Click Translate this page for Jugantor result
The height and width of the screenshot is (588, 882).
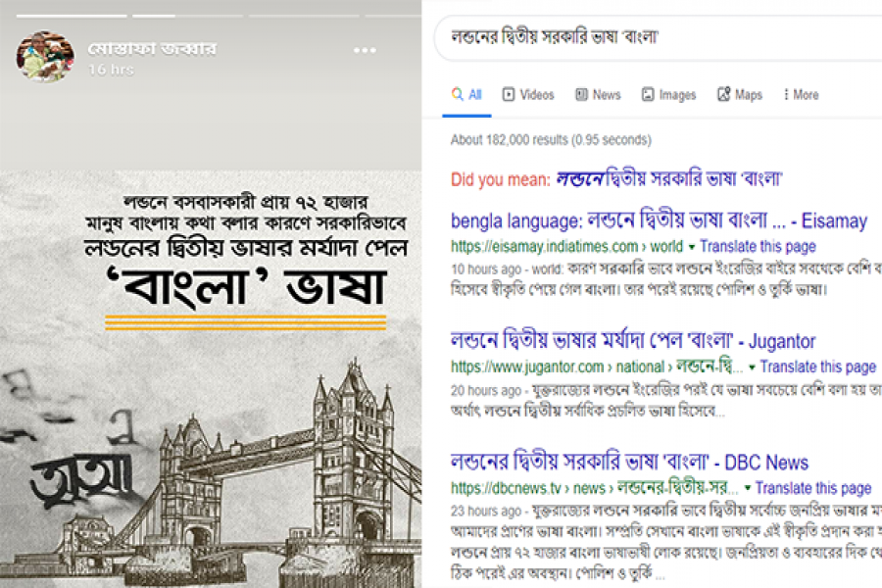817,367
